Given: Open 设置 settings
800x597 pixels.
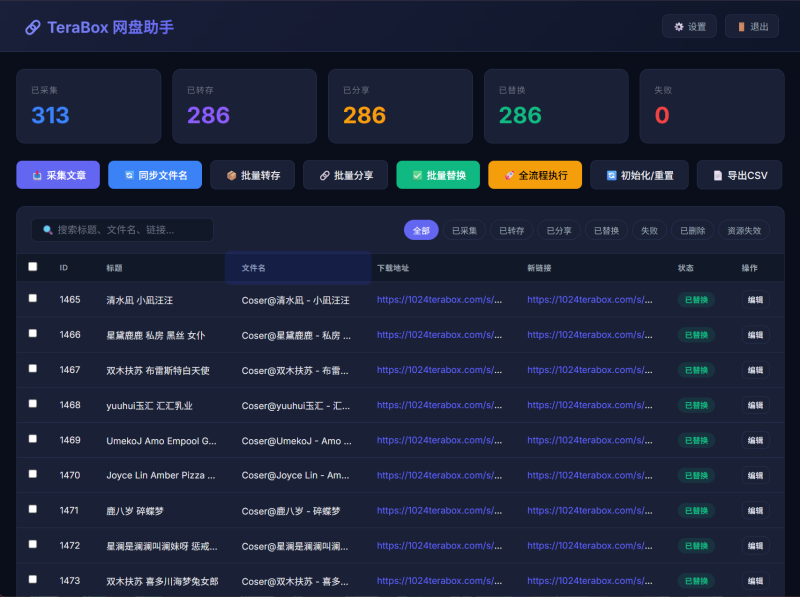Looking at the screenshot, I should tap(689, 27).
